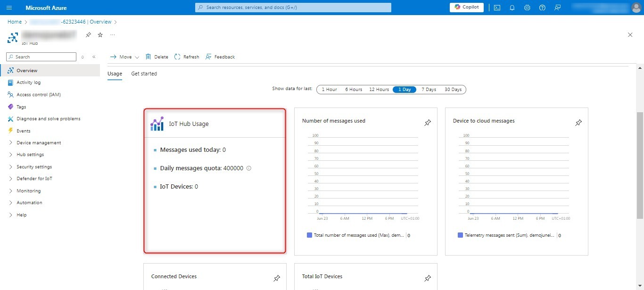Focus the global search resources box
This screenshot has width=644, height=290.
click(293, 8)
